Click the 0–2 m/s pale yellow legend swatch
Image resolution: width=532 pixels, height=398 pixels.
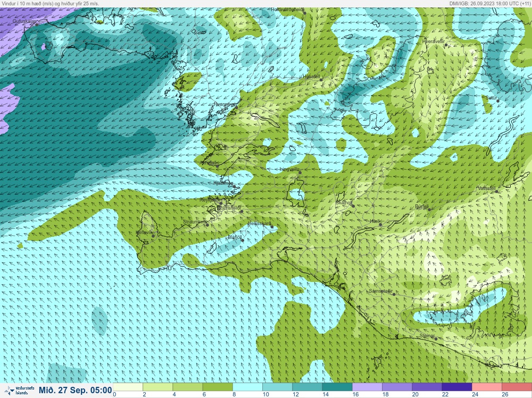click(128, 387)
